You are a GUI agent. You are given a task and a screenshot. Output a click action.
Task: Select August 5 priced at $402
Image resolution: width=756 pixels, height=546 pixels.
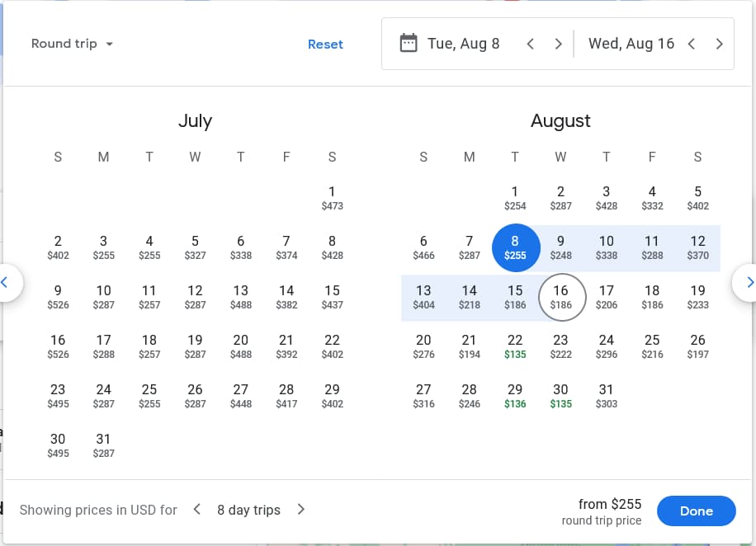[697, 198]
